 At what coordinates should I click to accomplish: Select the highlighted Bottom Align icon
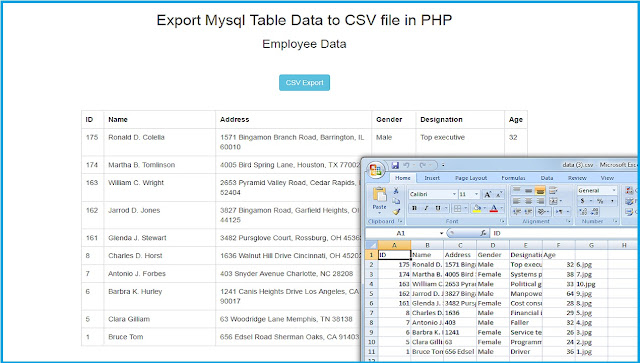[x=540, y=190]
